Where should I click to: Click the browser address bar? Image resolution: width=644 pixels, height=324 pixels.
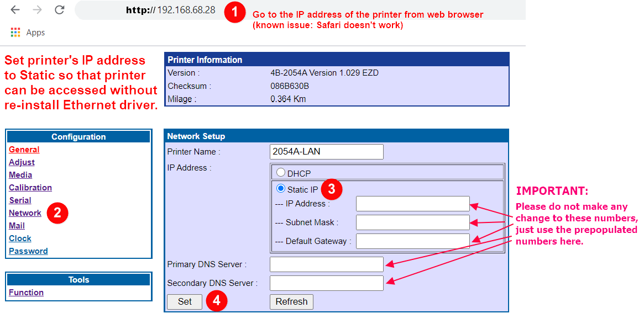[x=166, y=9]
